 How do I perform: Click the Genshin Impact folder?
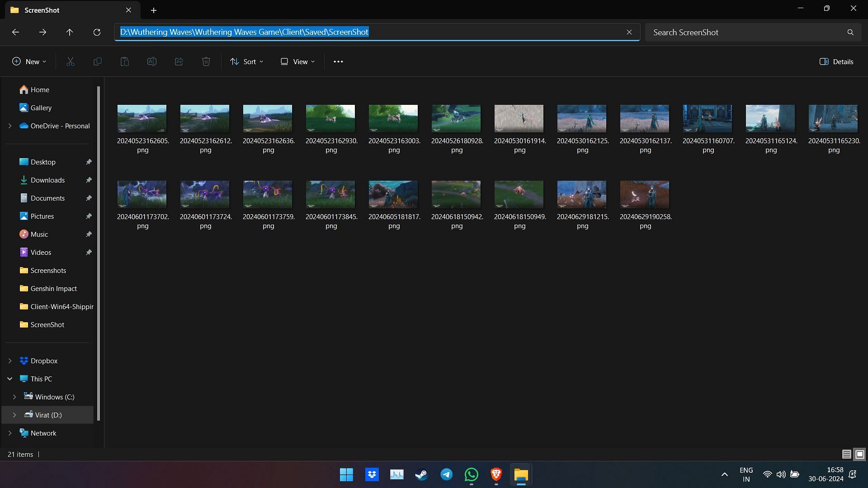54,288
